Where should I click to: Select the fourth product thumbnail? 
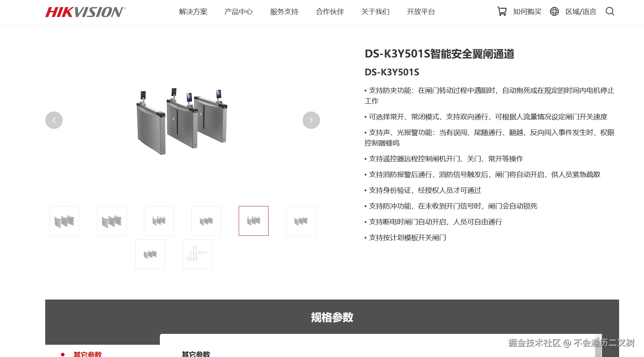[x=206, y=221]
